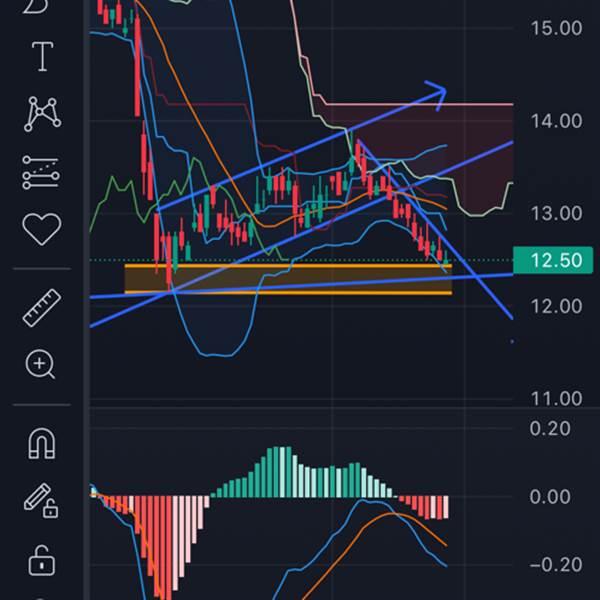
Task: Select the ruler measure tool
Action: 42,308
